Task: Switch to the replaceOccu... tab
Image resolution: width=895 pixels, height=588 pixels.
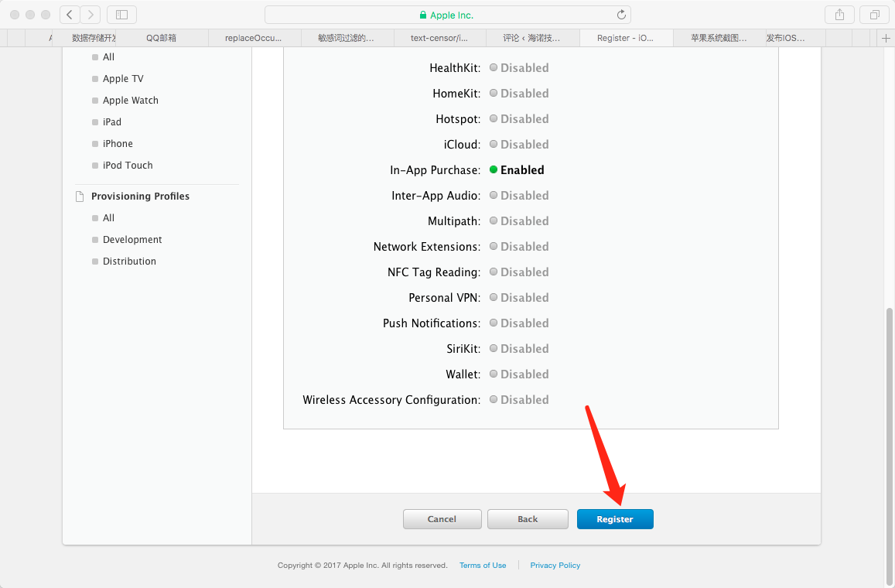Action: pos(254,38)
